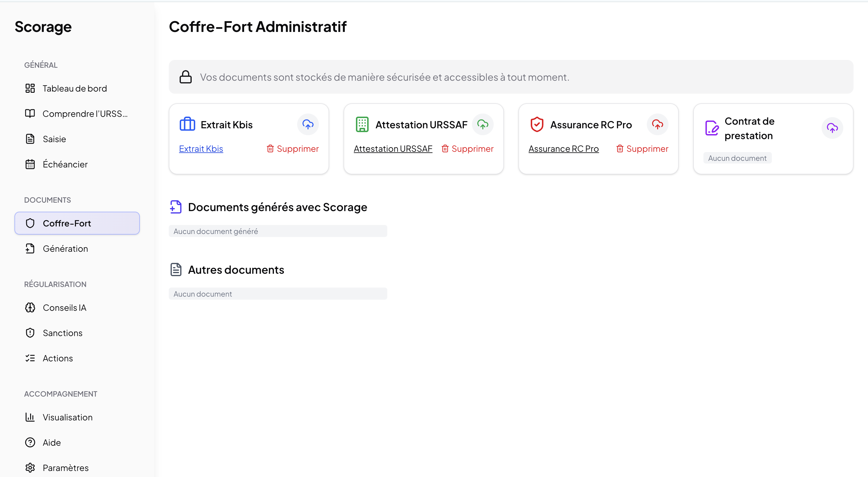Click the Conseils IA brain icon
Viewport: 868px width, 477px height.
click(30, 308)
